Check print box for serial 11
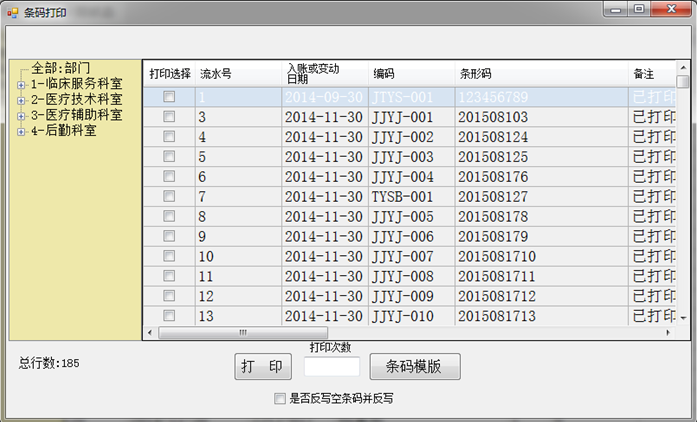This screenshot has width=697, height=422. point(169,276)
